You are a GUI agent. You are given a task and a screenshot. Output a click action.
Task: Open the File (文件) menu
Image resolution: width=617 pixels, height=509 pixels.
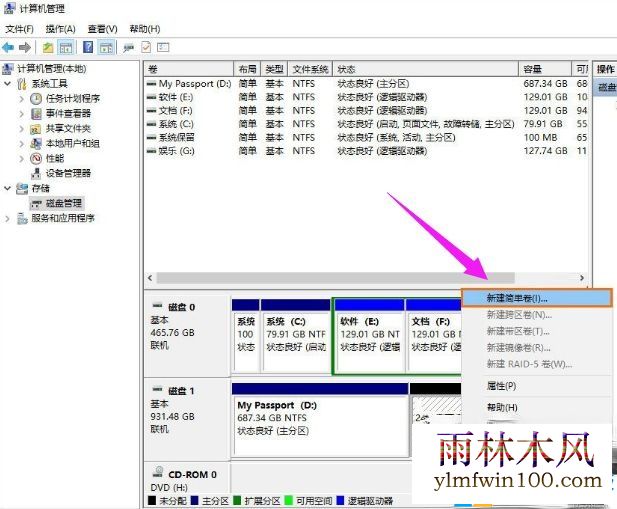19,29
